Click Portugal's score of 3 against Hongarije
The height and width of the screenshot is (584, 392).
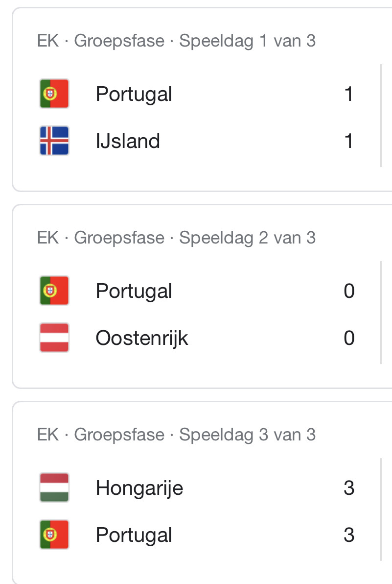(x=349, y=535)
